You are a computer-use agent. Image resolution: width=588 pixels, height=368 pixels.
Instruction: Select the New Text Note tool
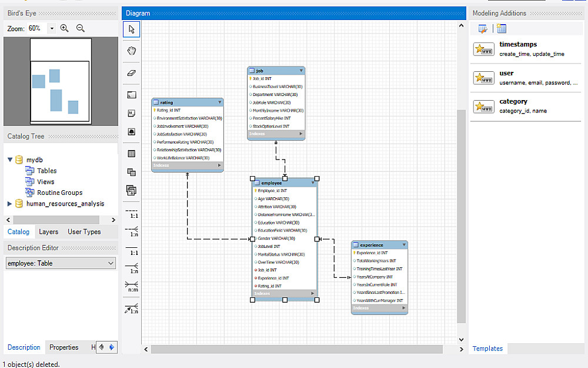point(132,113)
